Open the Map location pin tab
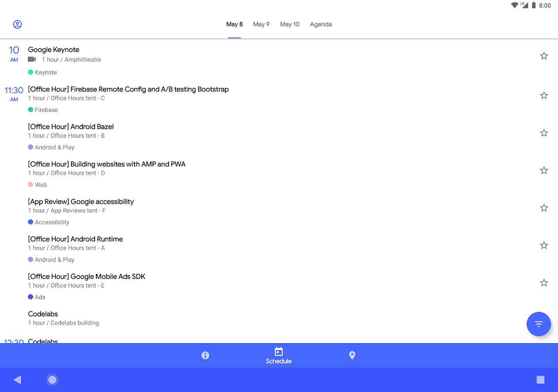The height and width of the screenshot is (392, 558). coord(352,355)
